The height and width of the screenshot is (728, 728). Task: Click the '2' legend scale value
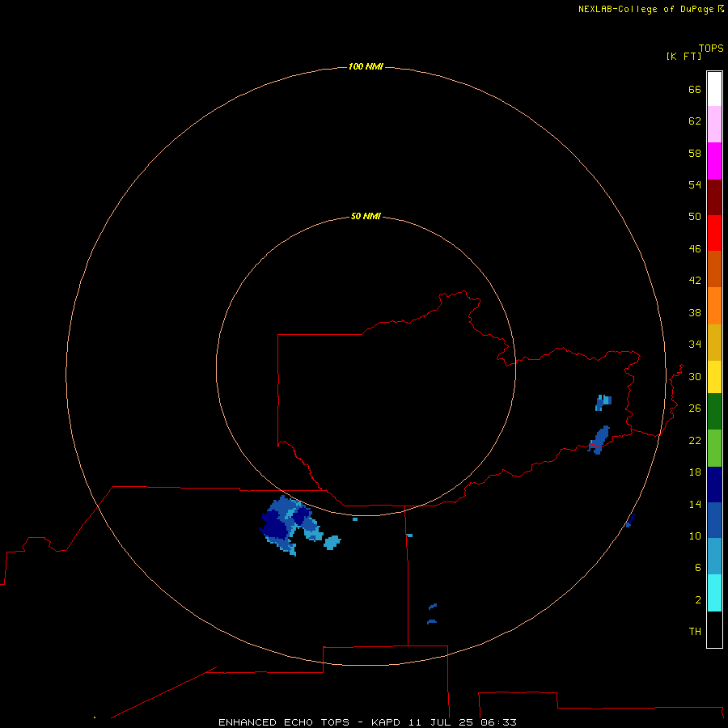[x=697, y=600]
